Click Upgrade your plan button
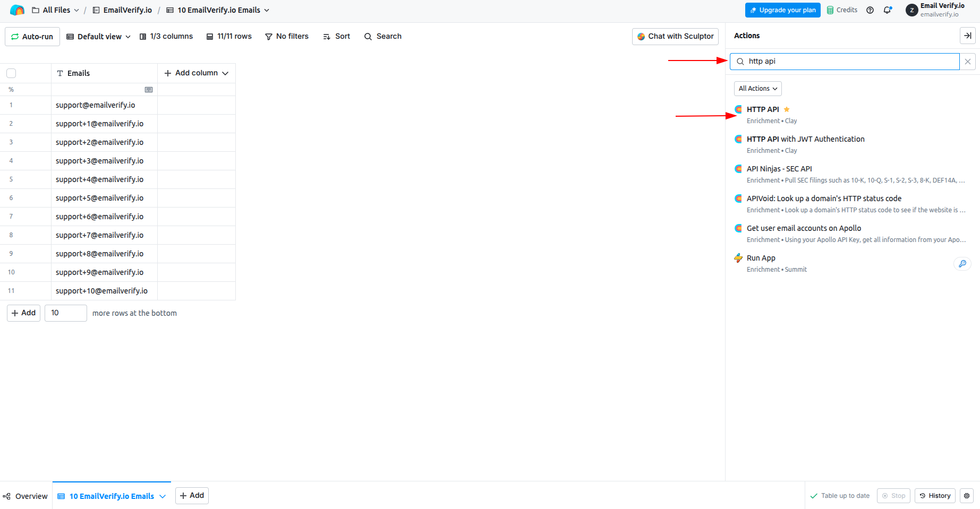The image size is (980, 509). pos(783,10)
